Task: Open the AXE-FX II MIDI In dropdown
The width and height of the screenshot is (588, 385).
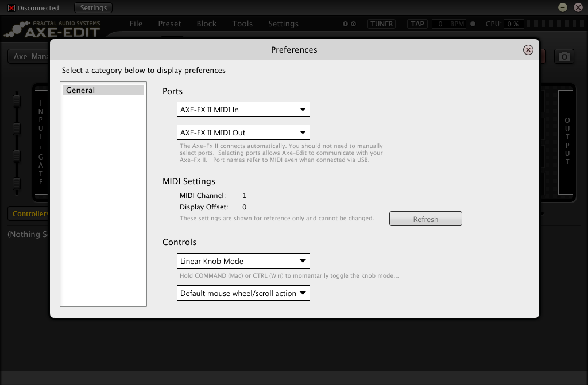Action: 243,110
